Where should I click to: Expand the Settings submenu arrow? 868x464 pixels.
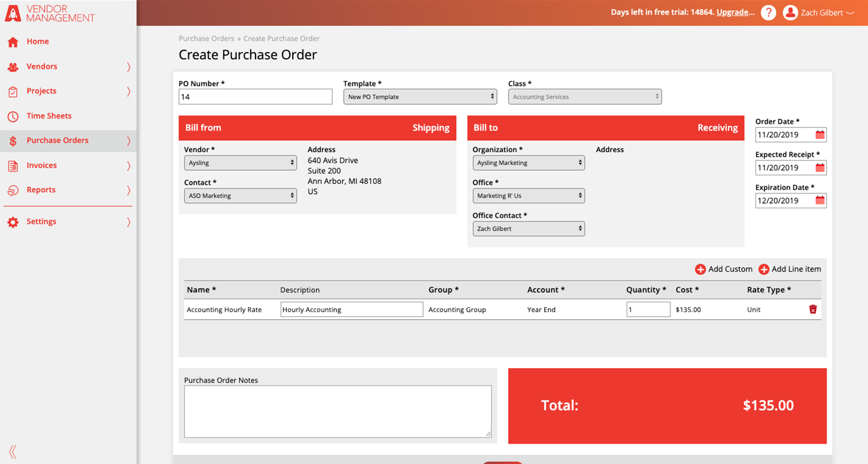coord(128,222)
